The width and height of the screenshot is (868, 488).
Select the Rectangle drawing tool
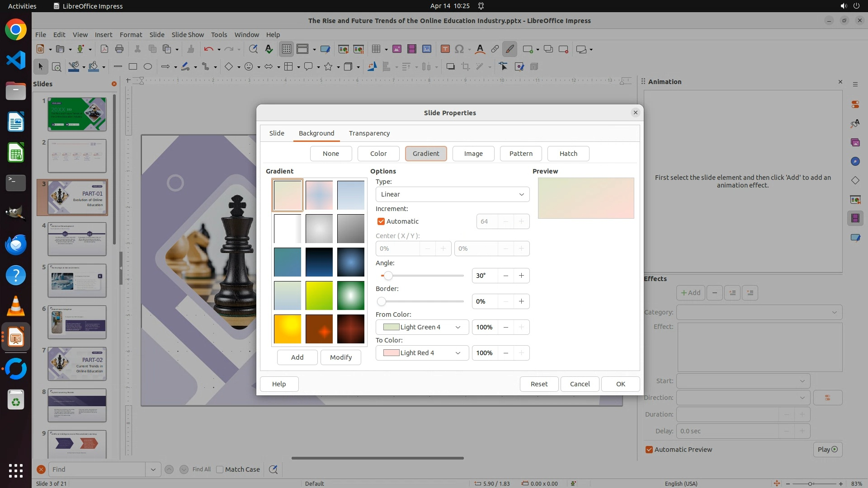click(x=132, y=67)
